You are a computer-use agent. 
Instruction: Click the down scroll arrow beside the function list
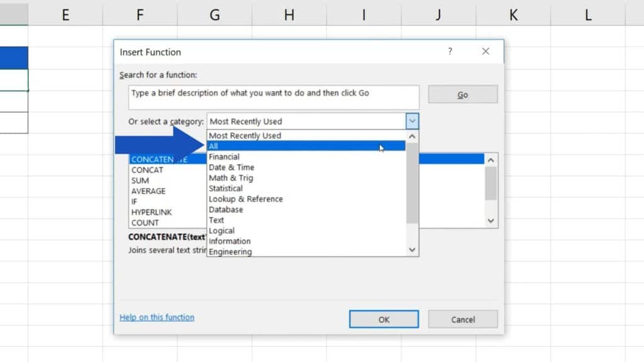point(490,221)
